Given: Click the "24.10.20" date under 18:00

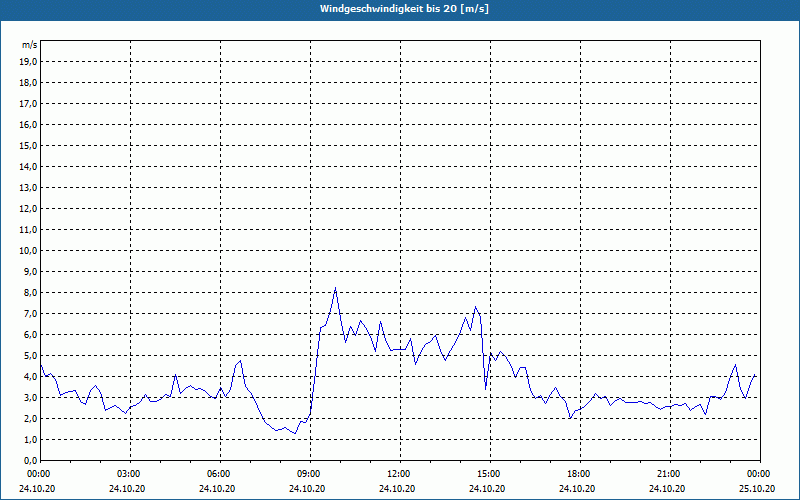Looking at the screenshot, I should (x=577, y=489).
